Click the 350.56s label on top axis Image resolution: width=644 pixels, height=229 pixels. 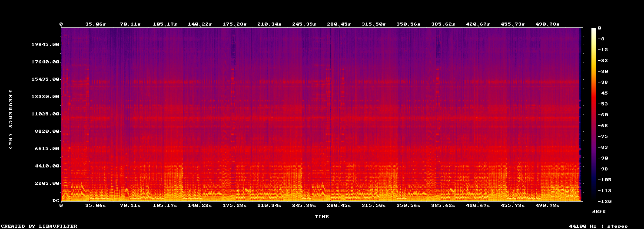(x=408, y=24)
